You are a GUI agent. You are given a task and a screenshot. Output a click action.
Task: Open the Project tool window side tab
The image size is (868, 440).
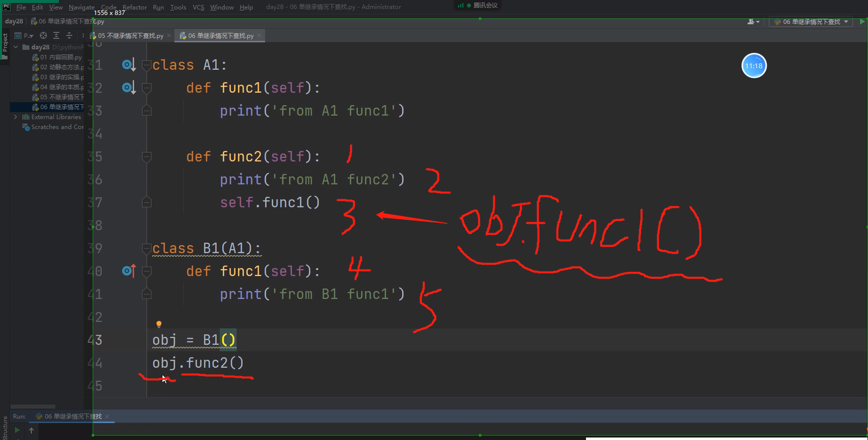coord(5,46)
